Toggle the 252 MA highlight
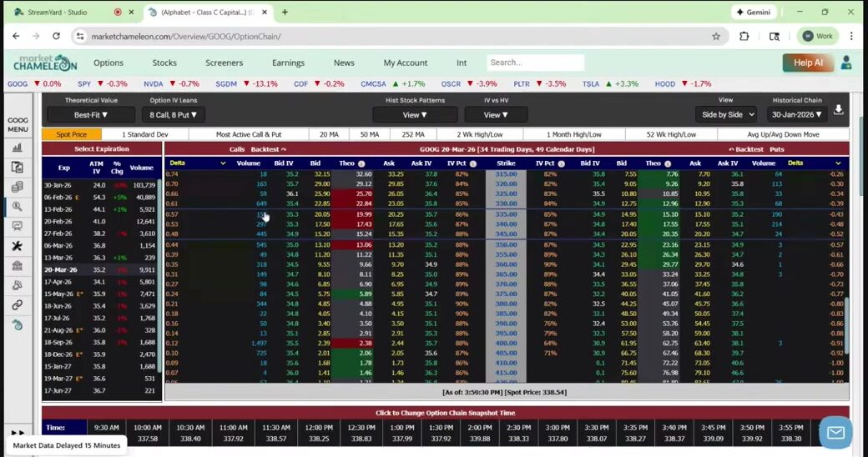 [413, 134]
